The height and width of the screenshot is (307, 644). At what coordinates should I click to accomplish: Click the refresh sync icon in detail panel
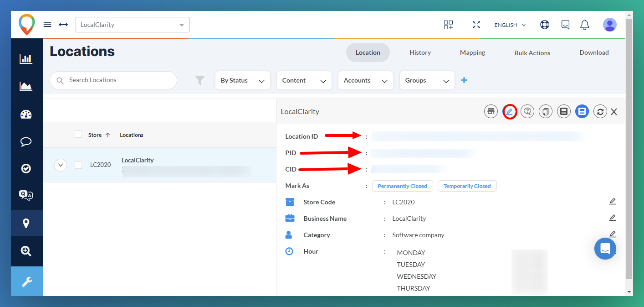click(600, 111)
